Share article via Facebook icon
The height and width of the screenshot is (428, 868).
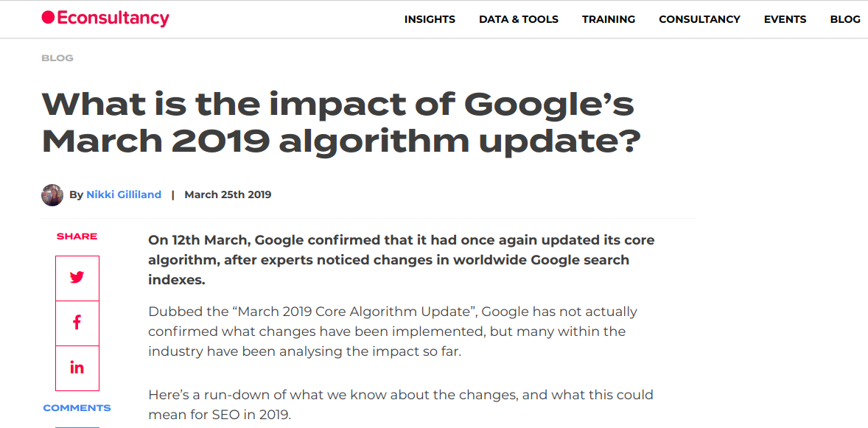coord(77,323)
